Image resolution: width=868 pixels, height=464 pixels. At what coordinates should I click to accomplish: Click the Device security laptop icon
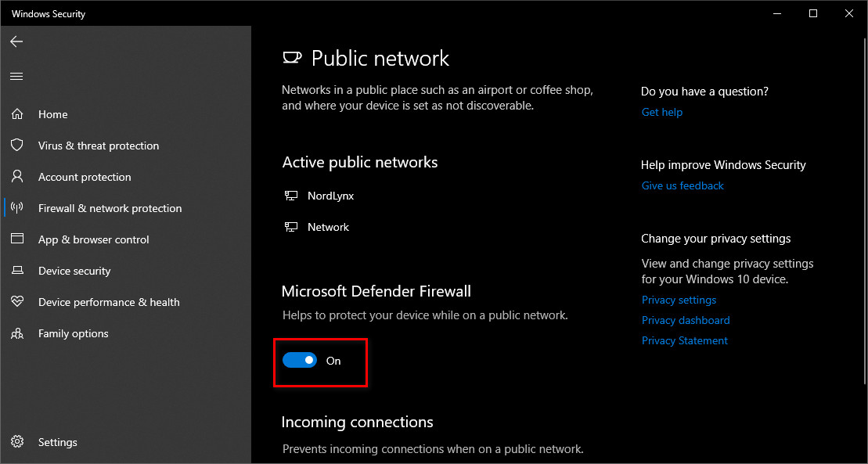[x=16, y=271]
